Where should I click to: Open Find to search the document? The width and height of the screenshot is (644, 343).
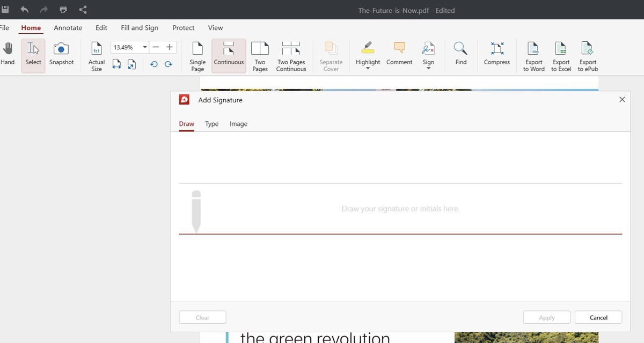(x=460, y=54)
